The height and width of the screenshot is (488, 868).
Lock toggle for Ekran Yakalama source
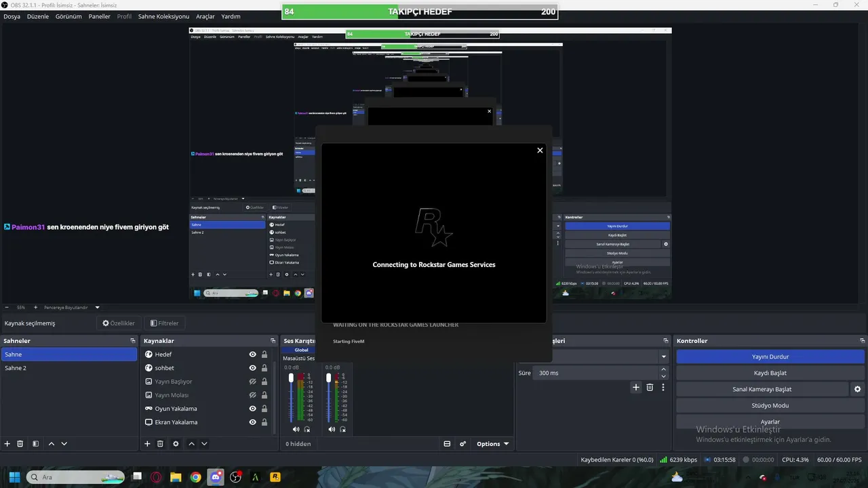(264, 422)
